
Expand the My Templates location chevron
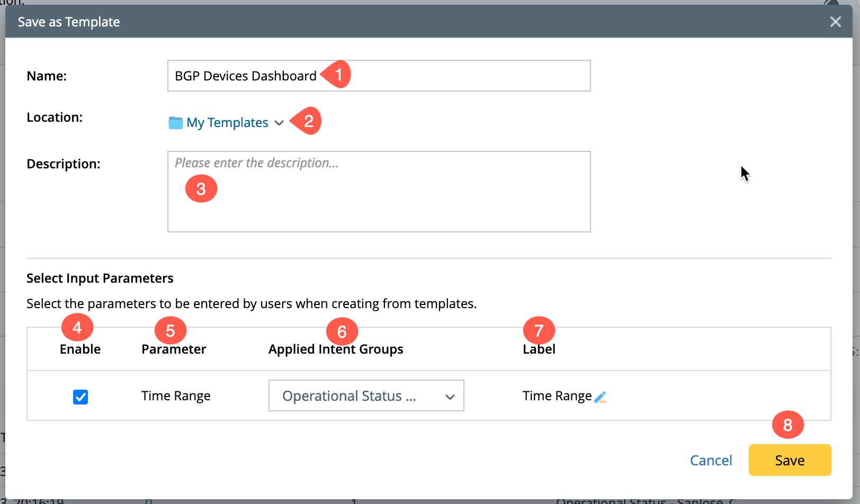point(279,123)
